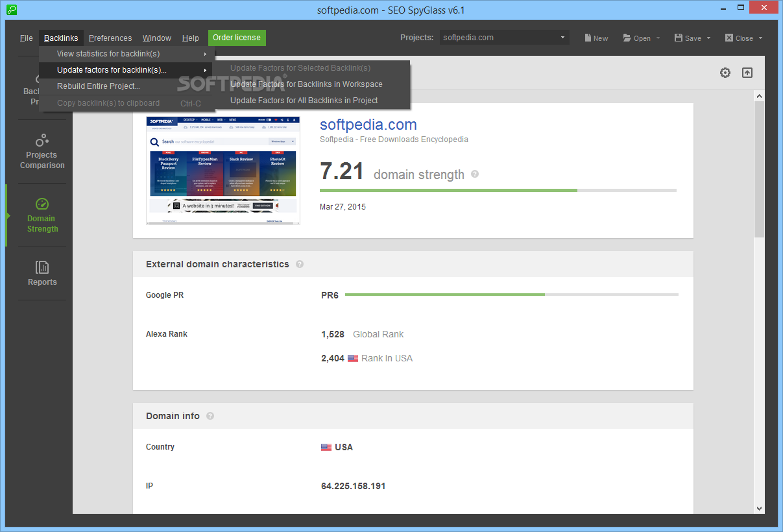The image size is (783, 532).
Task: Choose Rebuild Entire Project menu entry
Action: (x=126, y=86)
